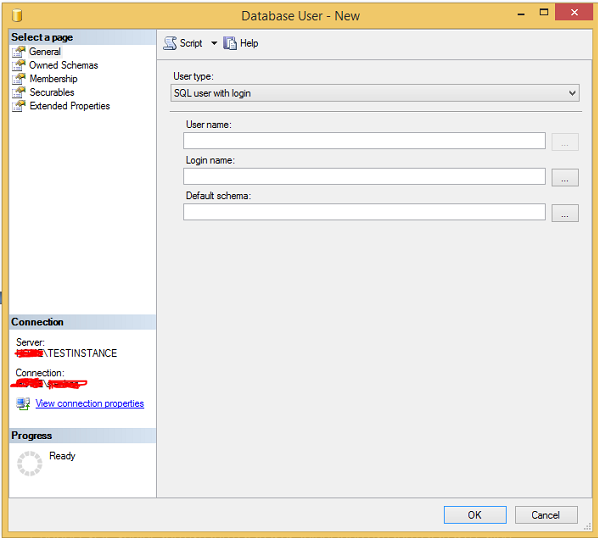Open View connection properties link
Image resolution: width=598 pixels, height=538 pixels.
pos(90,403)
